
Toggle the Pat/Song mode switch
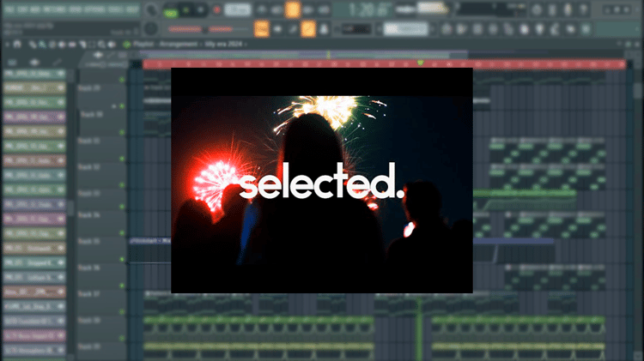171,9
